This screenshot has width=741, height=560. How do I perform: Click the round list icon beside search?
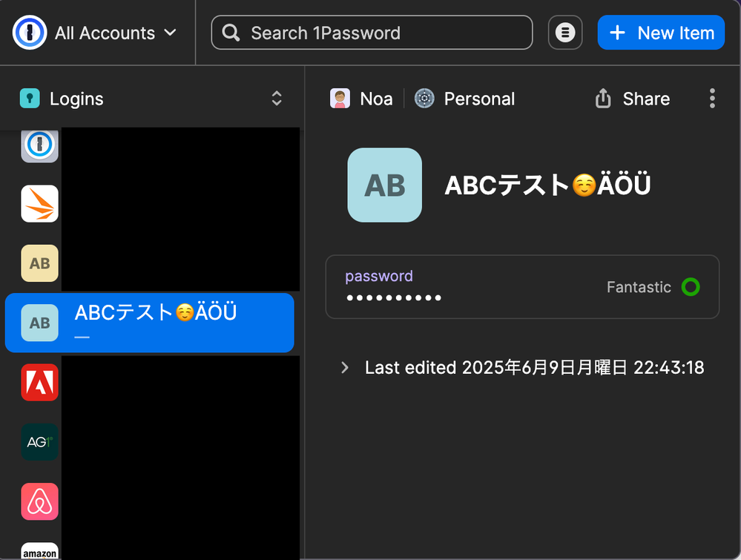coord(565,33)
